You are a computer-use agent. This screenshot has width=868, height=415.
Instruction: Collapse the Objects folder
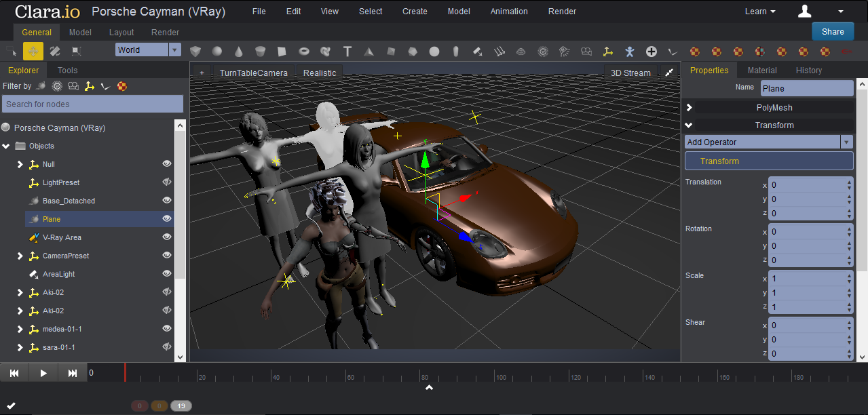pos(6,146)
